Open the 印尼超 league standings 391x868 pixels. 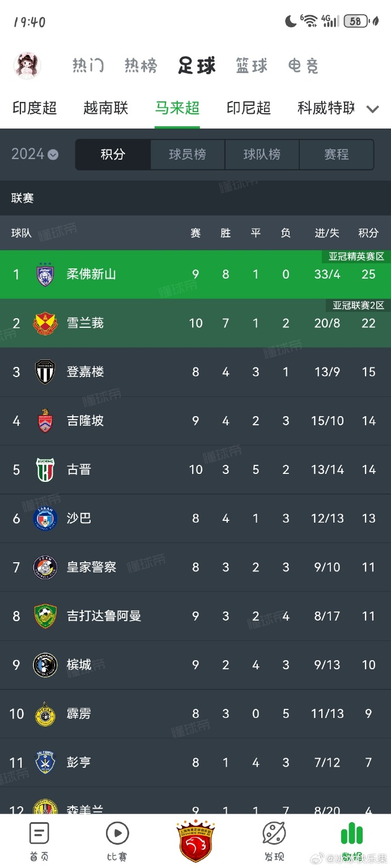click(248, 108)
